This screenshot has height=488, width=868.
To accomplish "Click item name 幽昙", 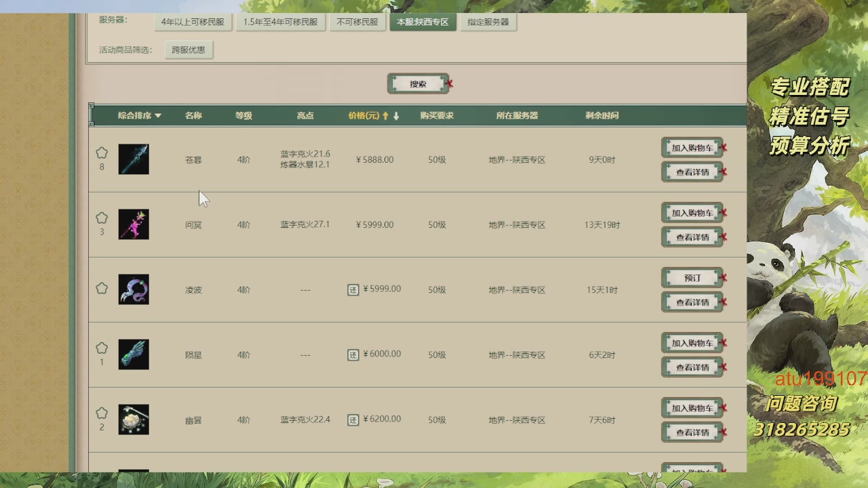I will click(x=193, y=420).
